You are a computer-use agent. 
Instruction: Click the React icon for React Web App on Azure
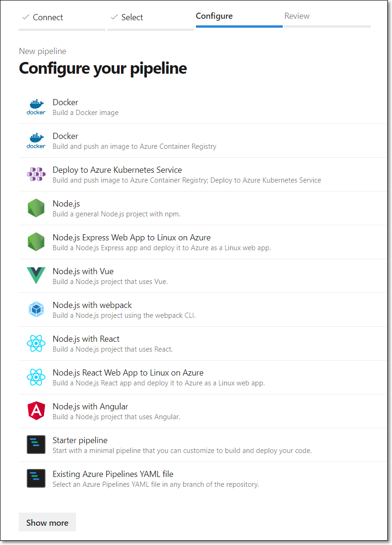36,377
